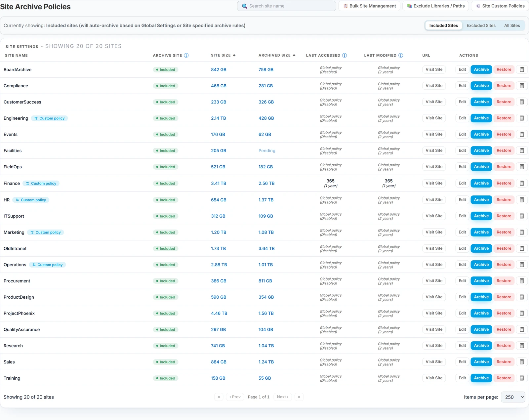Archive the Training site
Viewport: 529px width, 420px height.
click(481, 378)
